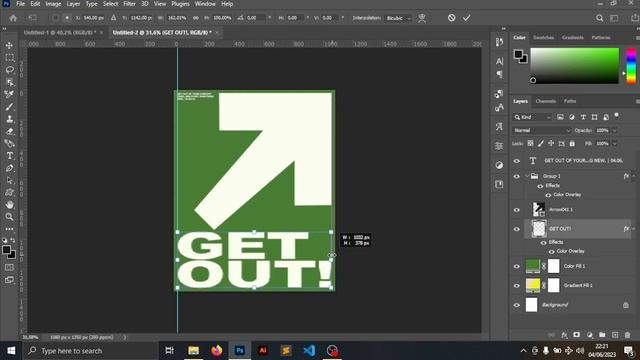Open the Opacity slider dropdown arrow
Image resolution: width=640 pixels, height=360 pixels.
pos(615,131)
